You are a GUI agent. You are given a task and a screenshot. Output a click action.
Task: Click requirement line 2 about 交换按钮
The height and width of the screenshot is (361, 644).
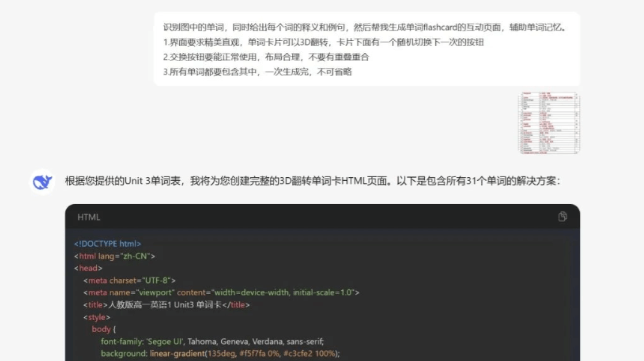266,57
